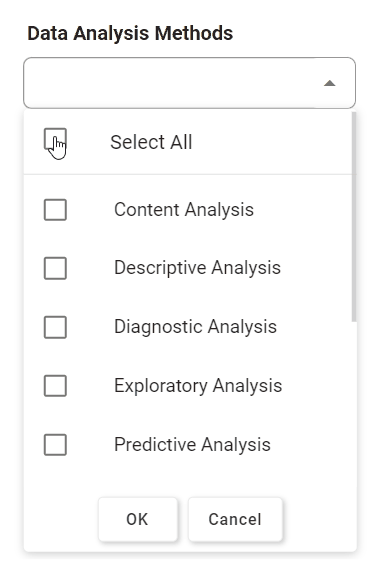Viewport: 377px width, 564px height.
Task: Enable the Descriptive Analysis checkbox
Action: 55,268
